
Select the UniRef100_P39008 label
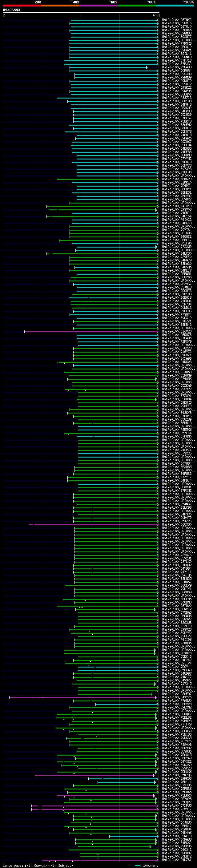click(177, 745)
